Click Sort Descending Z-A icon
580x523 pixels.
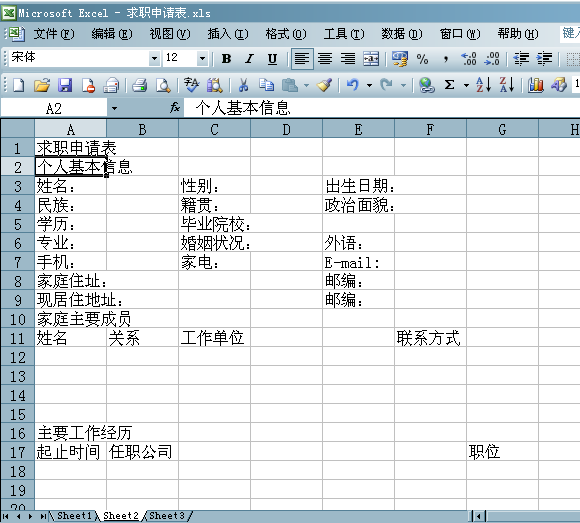[507, 85]
